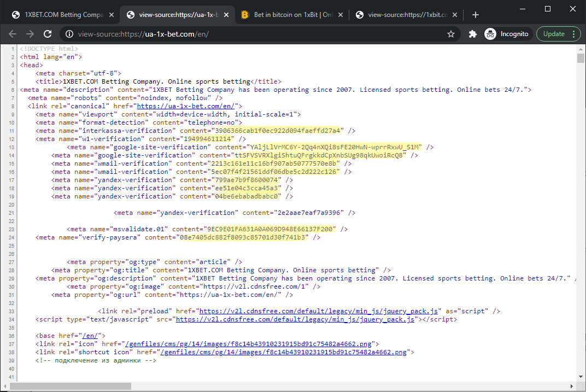Click the verify-paysera content value
The width and height of the screenshot is (586, 392).
(x=243, y=237)
